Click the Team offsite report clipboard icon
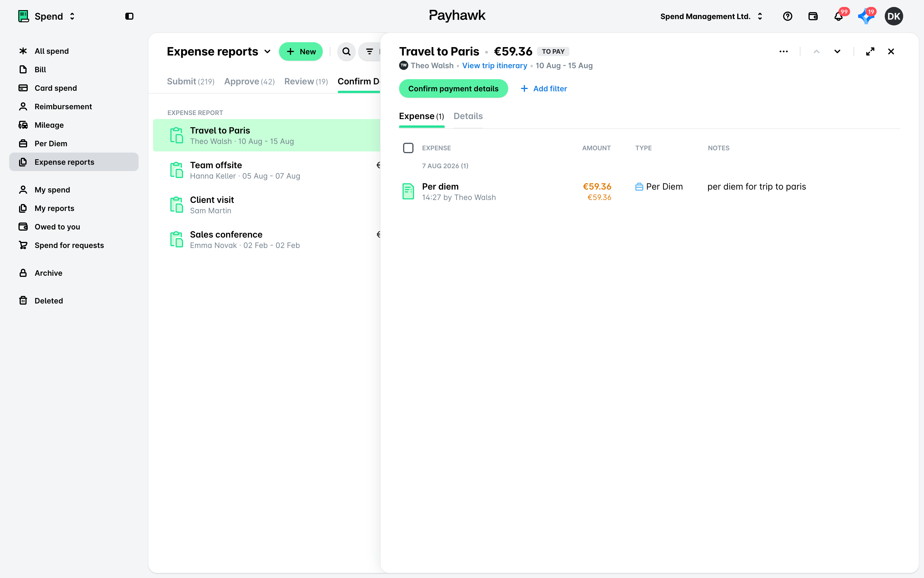The image size is (924, 578). [x=176, y=170]
